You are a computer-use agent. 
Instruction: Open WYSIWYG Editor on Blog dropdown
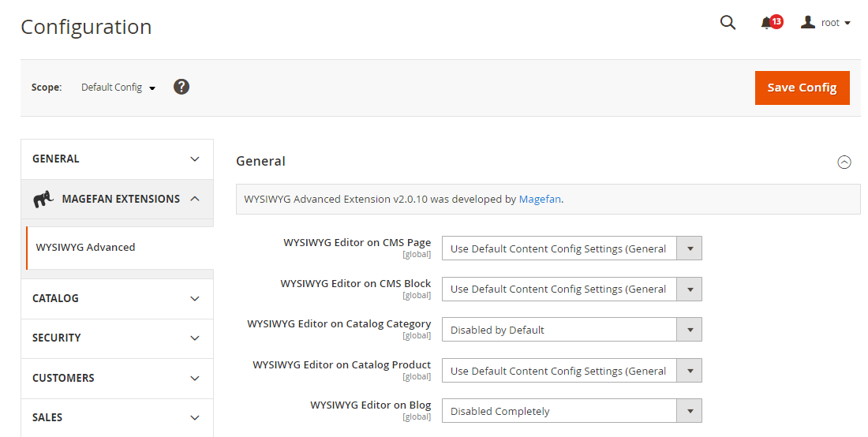(572, 411)
